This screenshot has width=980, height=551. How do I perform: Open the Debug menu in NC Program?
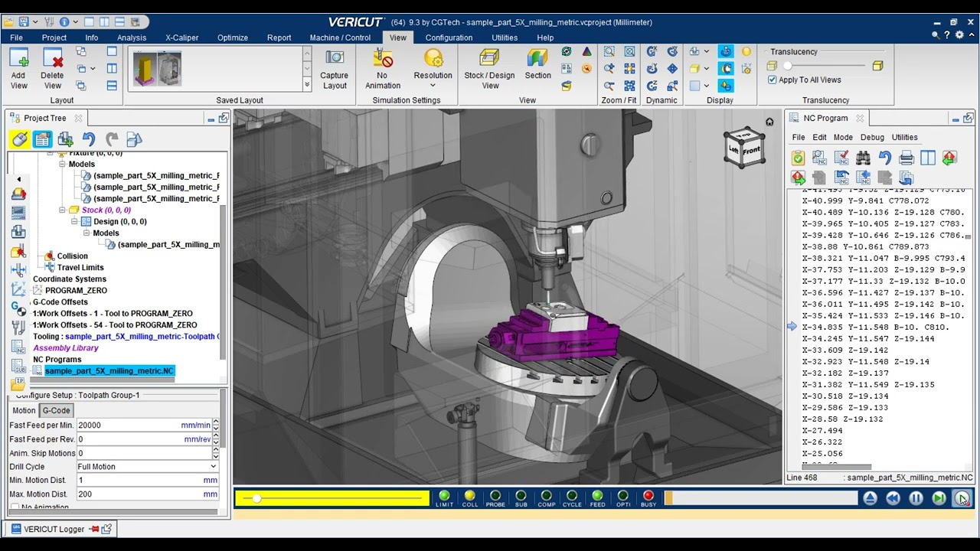point(872,138)
